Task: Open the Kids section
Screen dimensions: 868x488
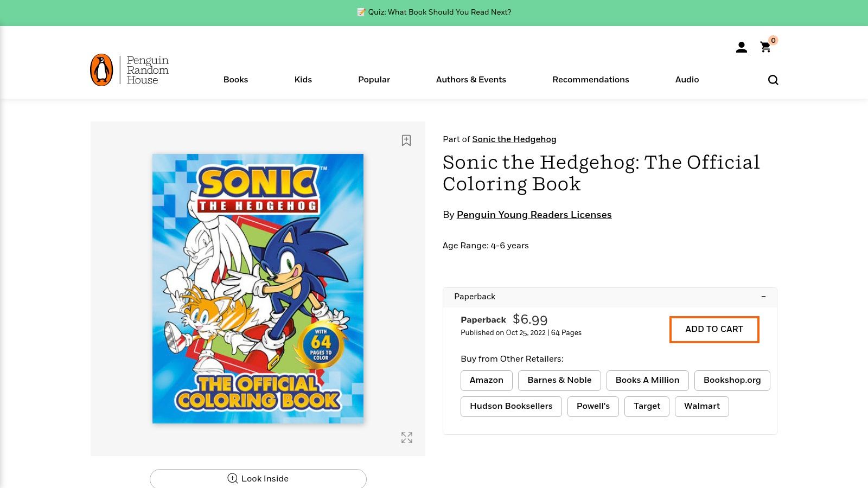Action: click(303, 80)
